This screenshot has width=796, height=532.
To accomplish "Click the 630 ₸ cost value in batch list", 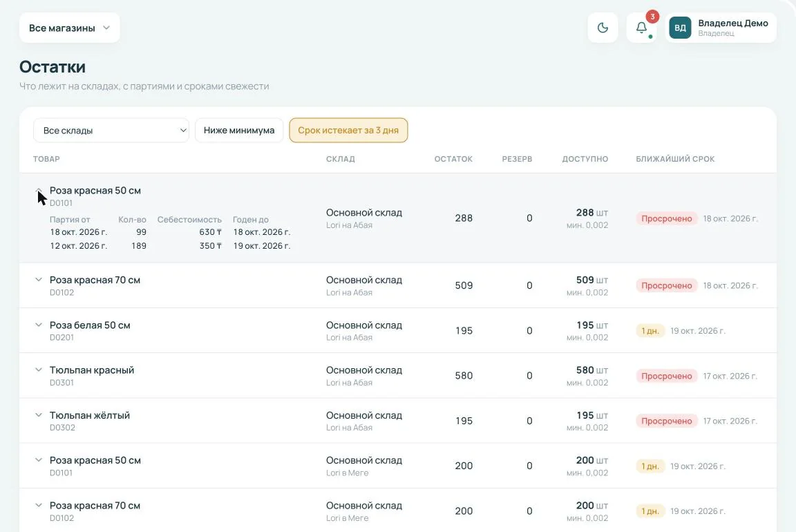I will [x=211, y=232].
